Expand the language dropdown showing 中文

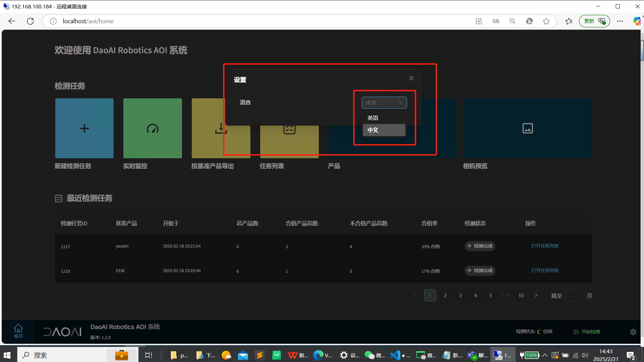384,103
